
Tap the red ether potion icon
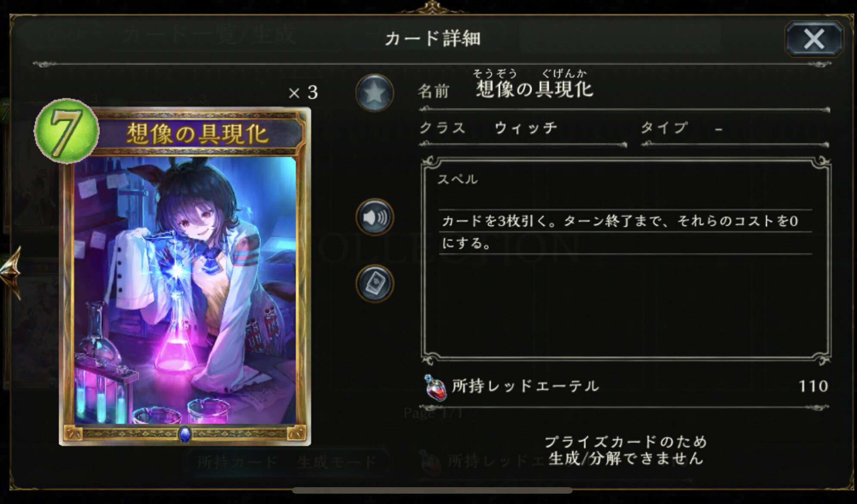pos(435,387)
